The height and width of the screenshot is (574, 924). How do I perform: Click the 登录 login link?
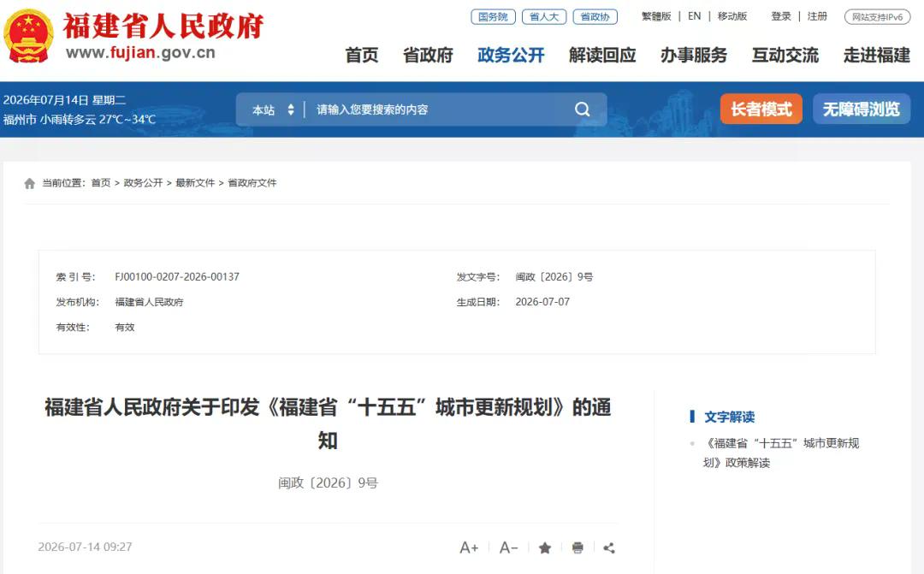click(781, 16)
